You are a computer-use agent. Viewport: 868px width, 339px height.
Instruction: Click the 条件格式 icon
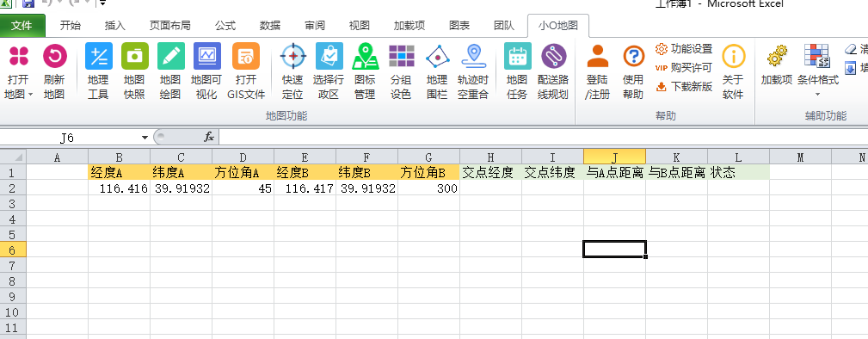(x=816, y=56)
